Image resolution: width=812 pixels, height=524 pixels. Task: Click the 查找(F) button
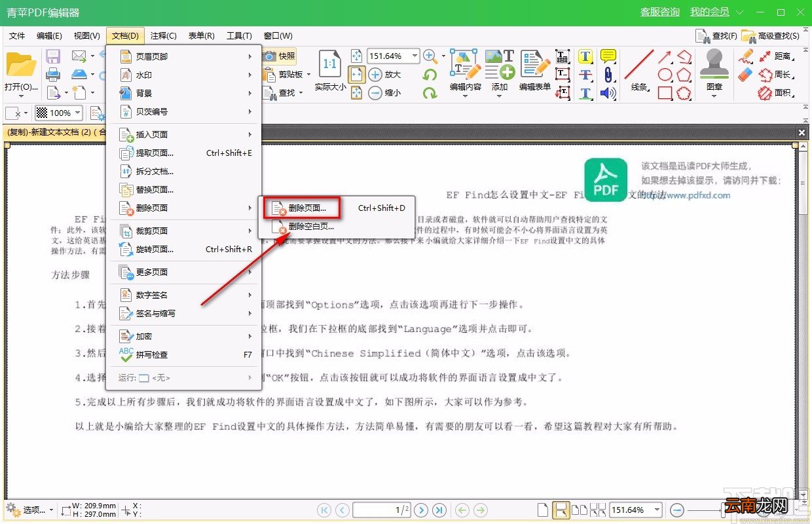coord(716,36)
